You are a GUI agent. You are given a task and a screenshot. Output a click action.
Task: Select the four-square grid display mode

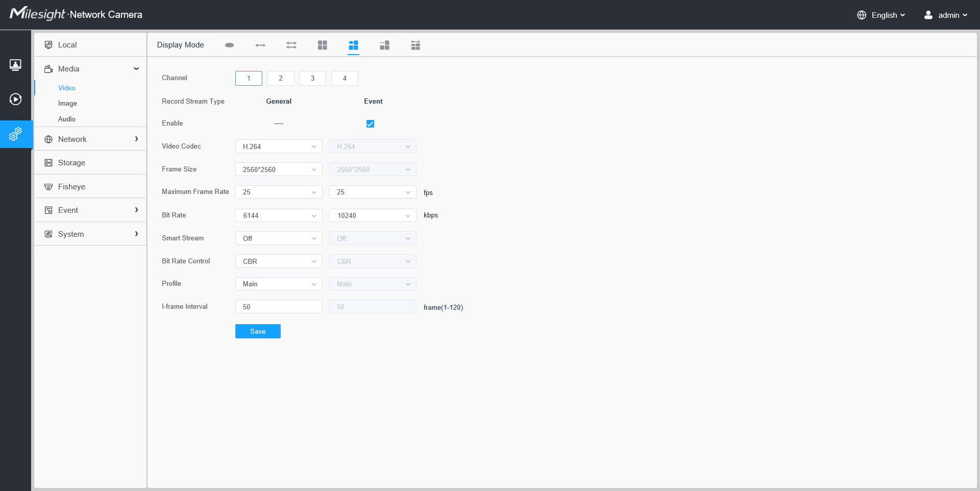tap(323, 45)
